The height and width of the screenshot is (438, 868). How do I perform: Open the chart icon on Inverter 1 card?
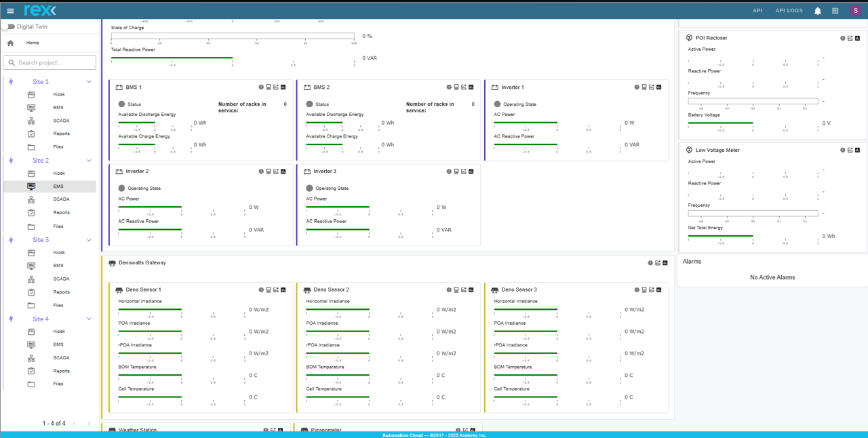[659, 87]
